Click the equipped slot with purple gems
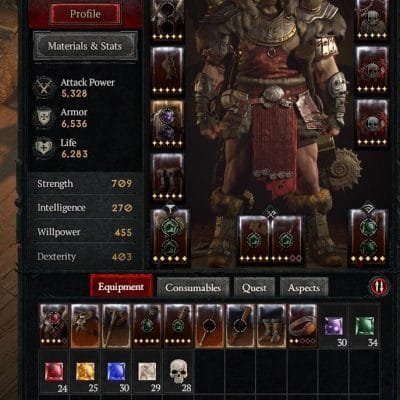Viewport: 400px width, 400px height. (167, 124)
